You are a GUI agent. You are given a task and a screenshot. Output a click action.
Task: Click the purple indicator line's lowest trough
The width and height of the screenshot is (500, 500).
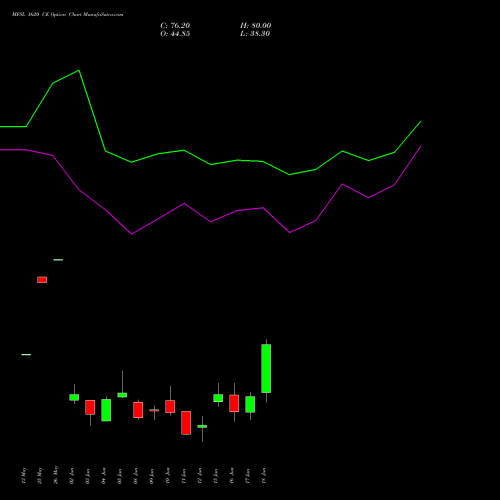132,234
